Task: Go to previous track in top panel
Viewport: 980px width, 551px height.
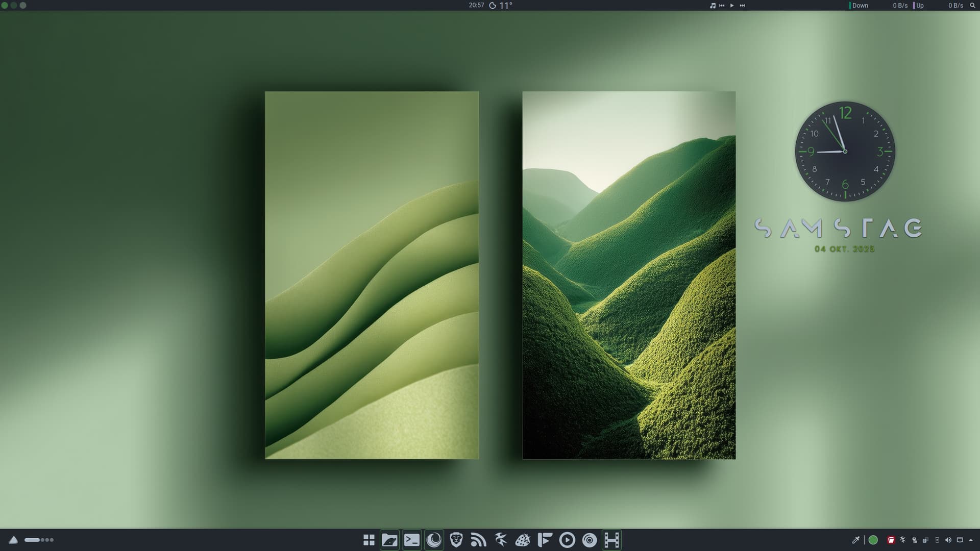Action: click(722, 5)
